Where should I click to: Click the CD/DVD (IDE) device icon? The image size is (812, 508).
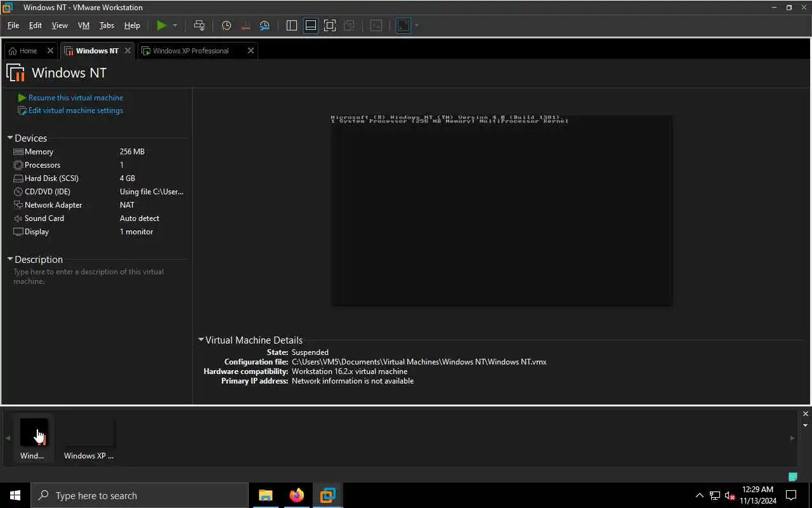(x=18, y=192)
